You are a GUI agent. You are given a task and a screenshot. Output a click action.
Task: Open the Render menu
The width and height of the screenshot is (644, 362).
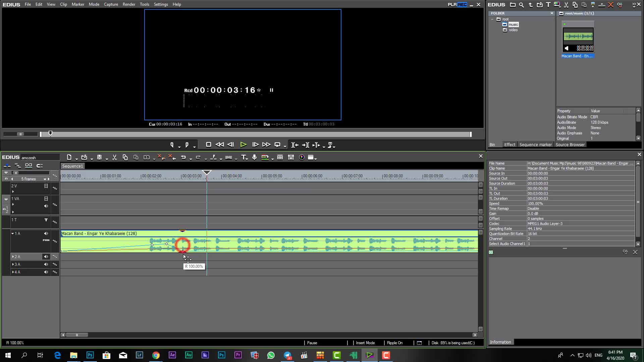(128, 4)
